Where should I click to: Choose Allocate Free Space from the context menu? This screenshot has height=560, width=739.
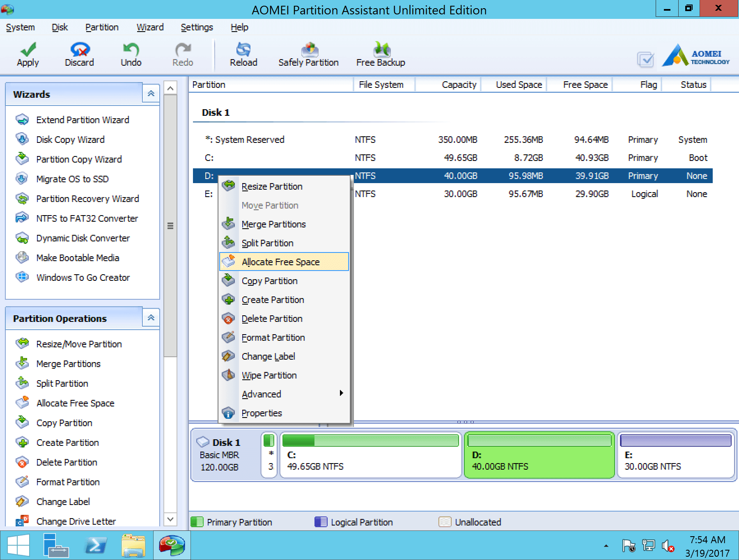click(x=281, y=262)
